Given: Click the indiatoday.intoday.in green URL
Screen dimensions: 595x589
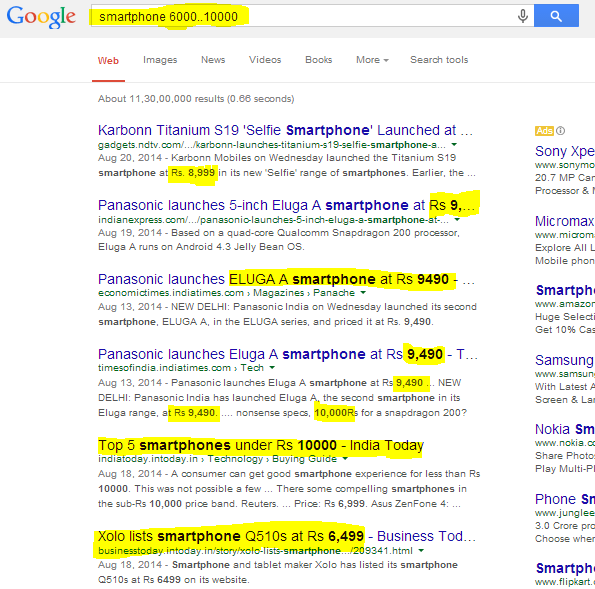Looking at the screenshot, I should (217, 459).
